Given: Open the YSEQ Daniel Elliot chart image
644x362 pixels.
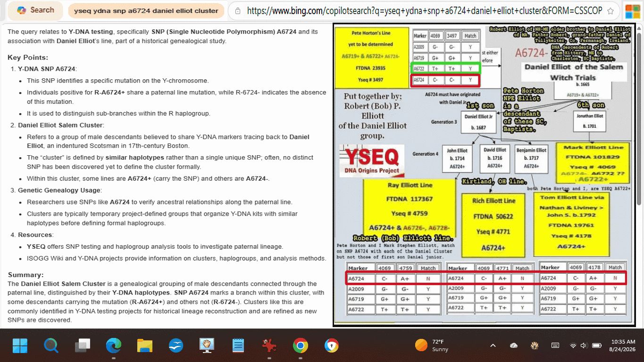Looking at the screenshot, I should pyautogui.click(x=484, y=175).
